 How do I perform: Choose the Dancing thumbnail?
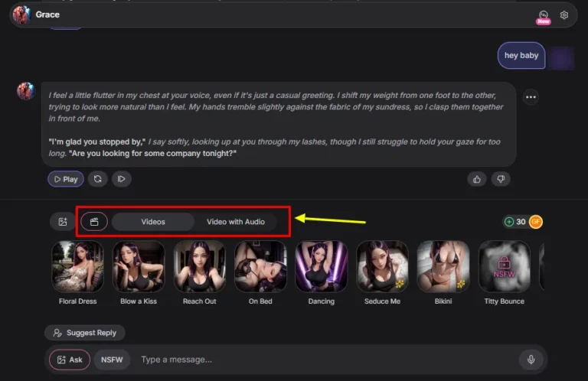(x=322, y=266)
